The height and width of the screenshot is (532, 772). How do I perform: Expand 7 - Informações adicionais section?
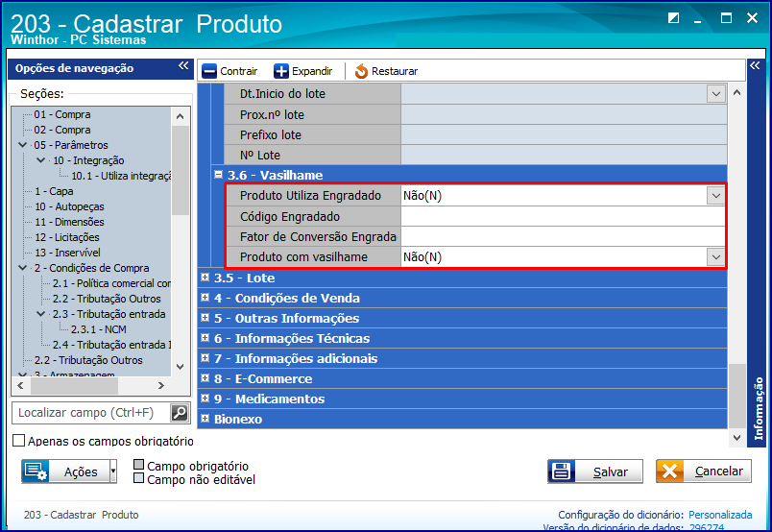[205, 358]
